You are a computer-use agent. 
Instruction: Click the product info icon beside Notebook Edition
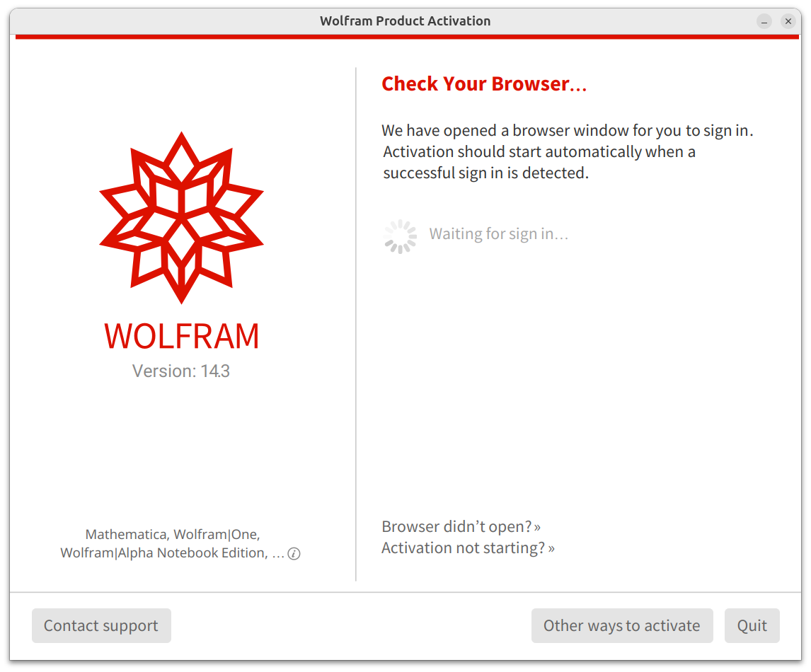(294, 554)
